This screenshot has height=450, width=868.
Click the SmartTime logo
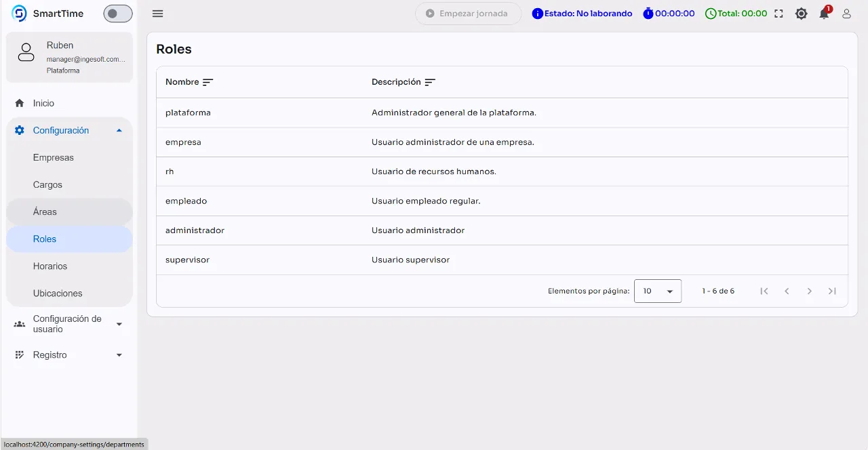pyautogui.click(x=18, y=13)
